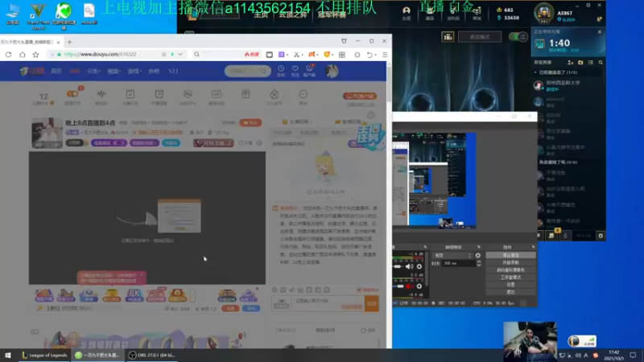Click the browser scissors screenshot tool
Viewport: 644px width, 362px height.
point(296,55)
